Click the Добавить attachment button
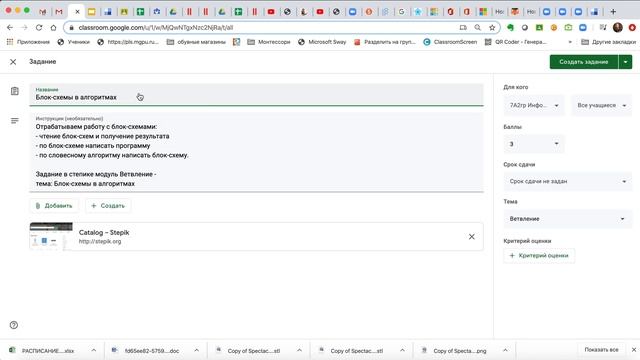 (54, 206)
